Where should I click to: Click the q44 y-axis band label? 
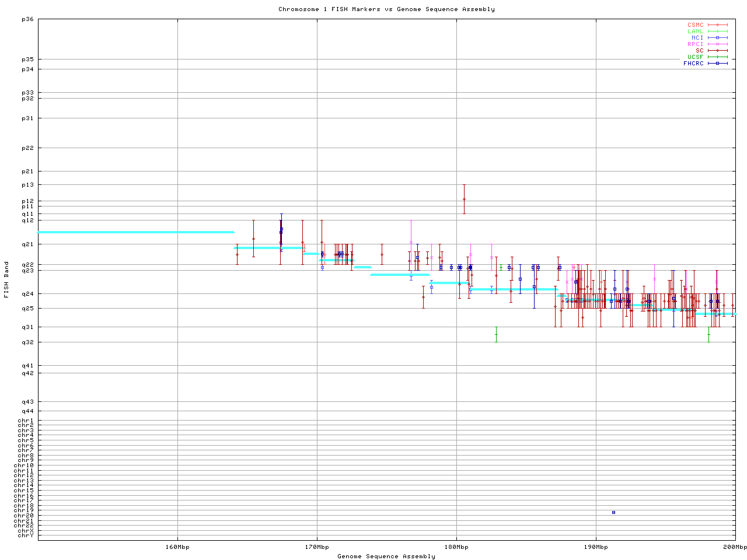(27, 411)
